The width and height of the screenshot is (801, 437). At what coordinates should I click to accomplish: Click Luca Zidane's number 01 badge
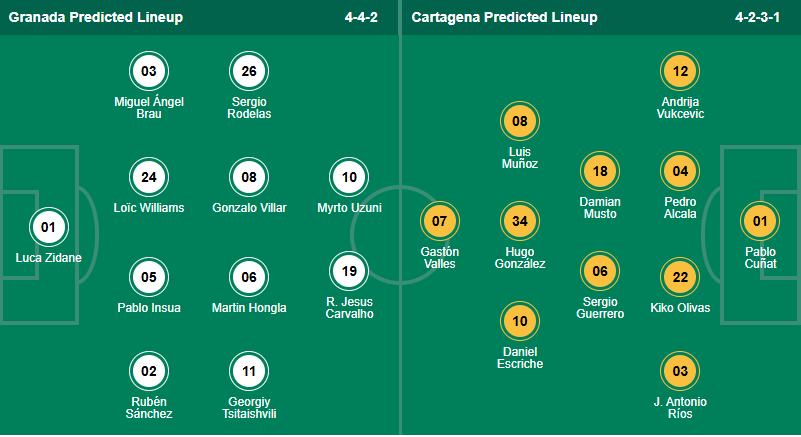(x=48, y=227)
